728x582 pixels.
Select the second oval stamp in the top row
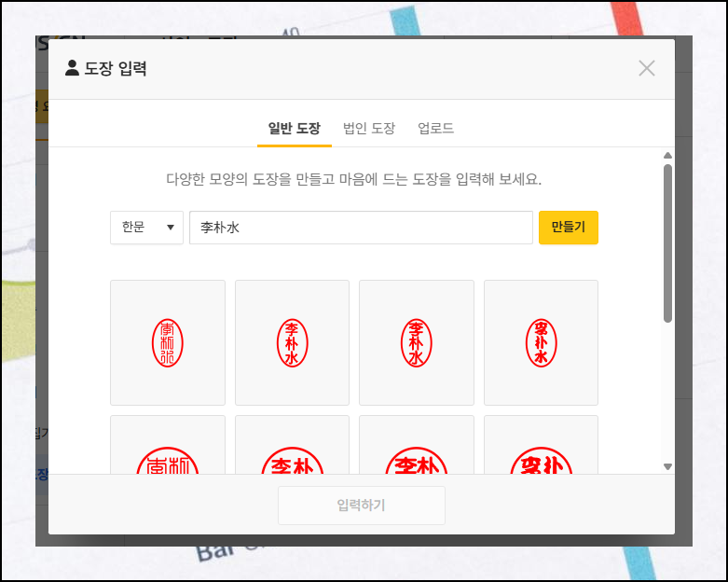[292, 343]
